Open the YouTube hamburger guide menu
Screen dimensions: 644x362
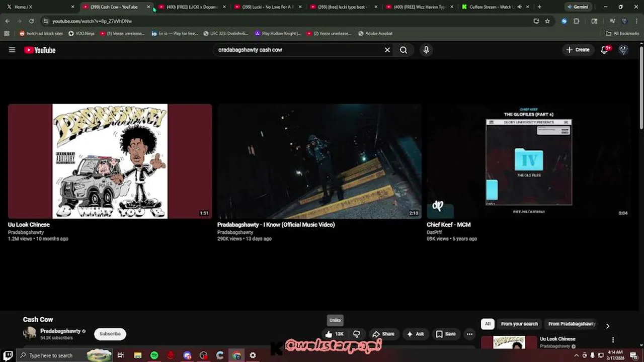coord(12,50)
